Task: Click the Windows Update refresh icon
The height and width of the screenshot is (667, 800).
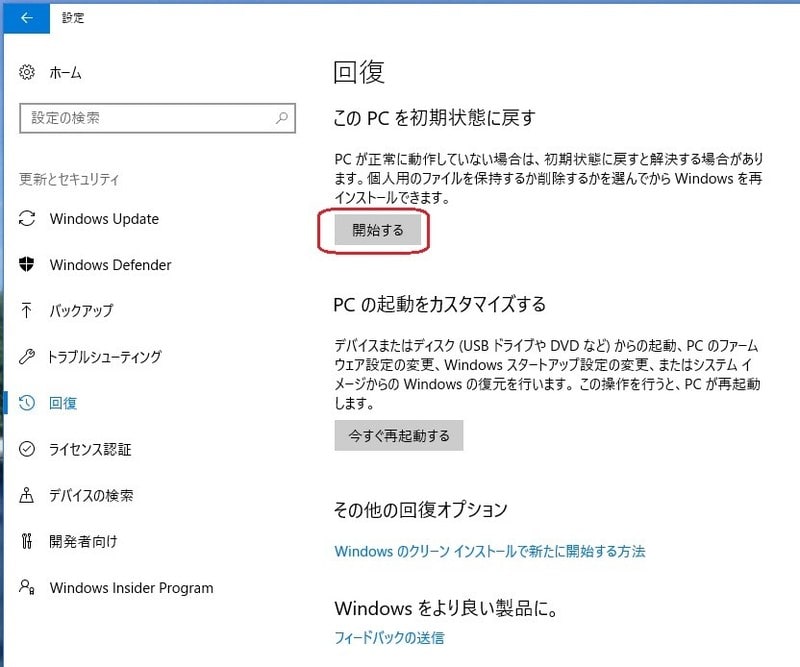Action: click(x=27, y=218)
